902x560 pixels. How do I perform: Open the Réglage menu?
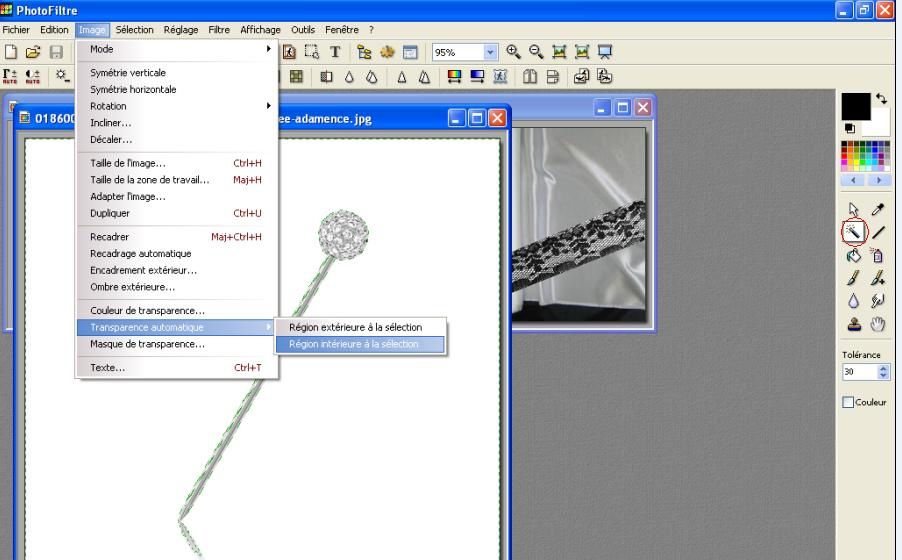pos(181,29)
